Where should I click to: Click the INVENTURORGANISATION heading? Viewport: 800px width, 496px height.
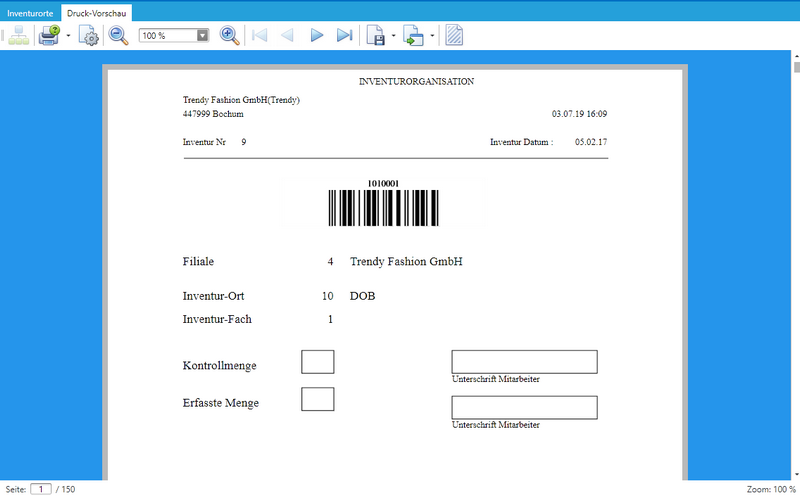click(x=416, y=82)
